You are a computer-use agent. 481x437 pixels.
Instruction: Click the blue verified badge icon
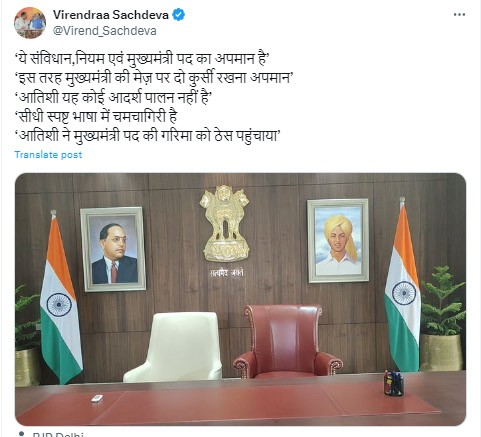point(178,15)
